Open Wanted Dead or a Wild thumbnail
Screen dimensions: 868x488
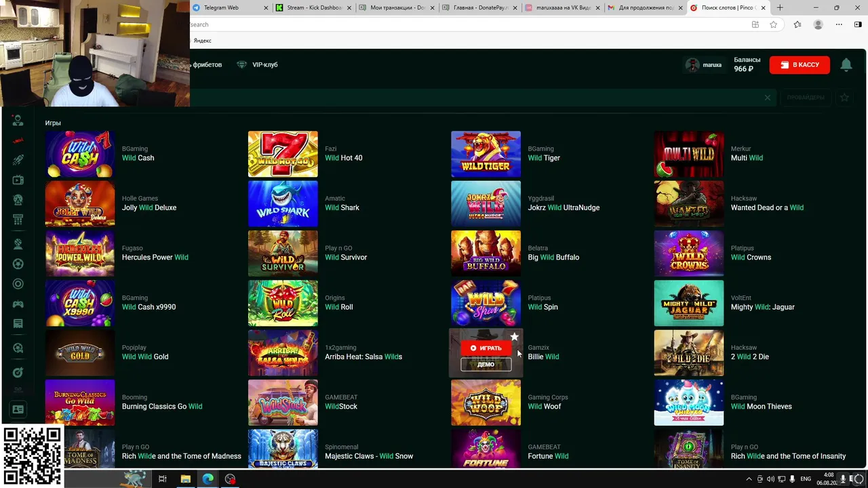[x=688, y=203]
